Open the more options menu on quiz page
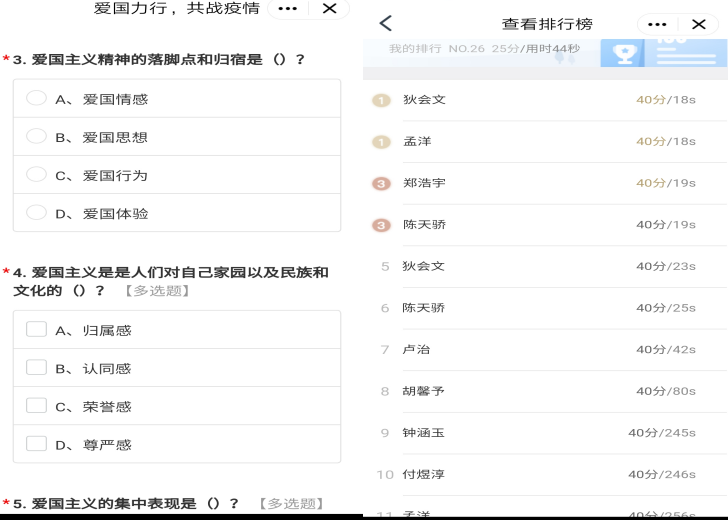Image resolution: width=728 pixels, height=520 pixels. pos(287,8)
